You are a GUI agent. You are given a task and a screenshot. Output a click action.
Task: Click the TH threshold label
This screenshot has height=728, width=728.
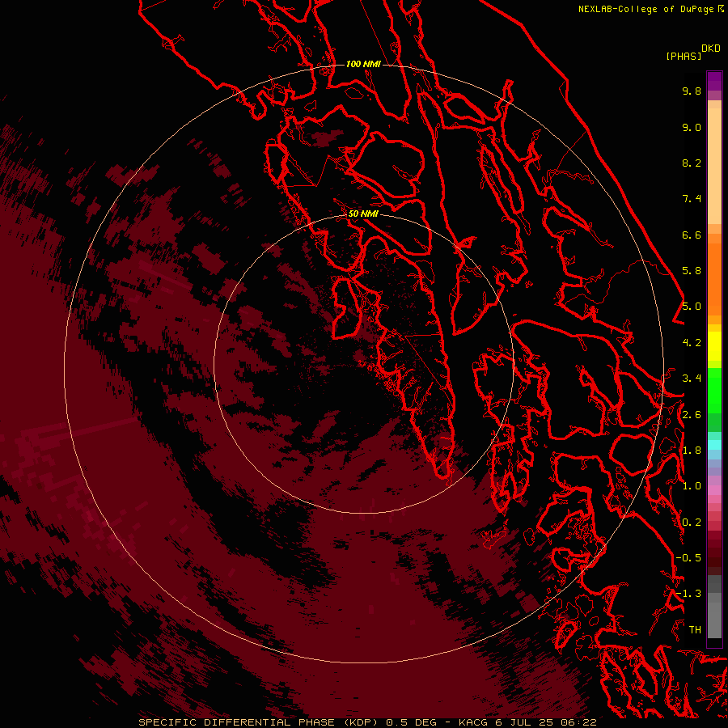[695, 630]
